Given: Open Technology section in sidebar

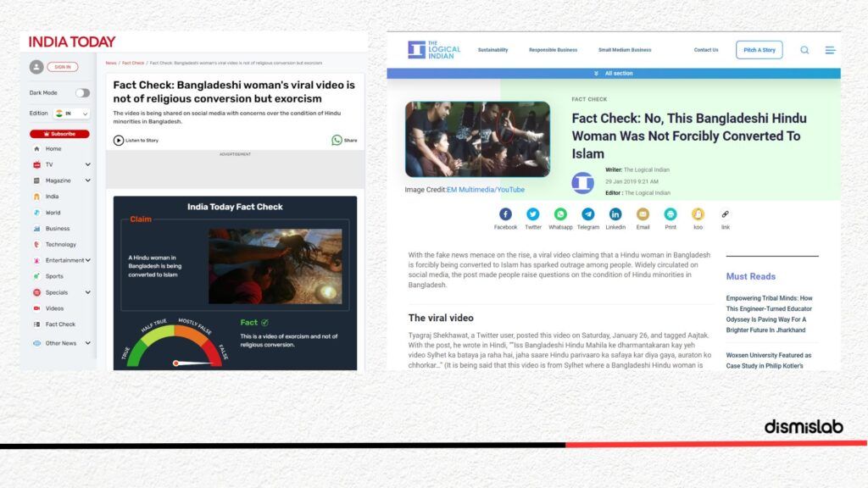Looking at the screenshot, I should click(60, 245).
